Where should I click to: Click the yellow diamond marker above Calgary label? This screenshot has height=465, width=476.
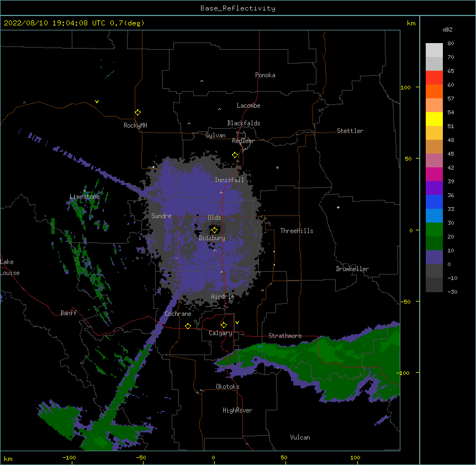pyautogui.click(x=224, y=325)
